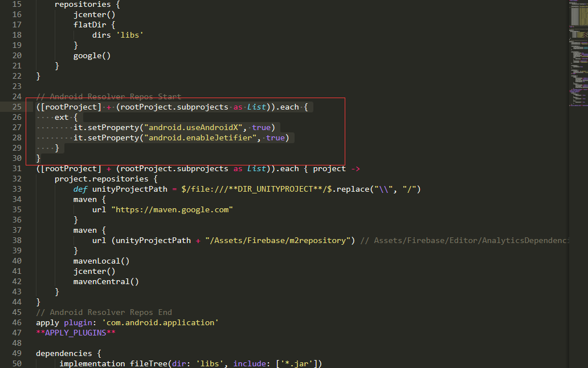Click 'maven {' on line 34
This screenshot has width=588, height=368.
pos(89,199)
